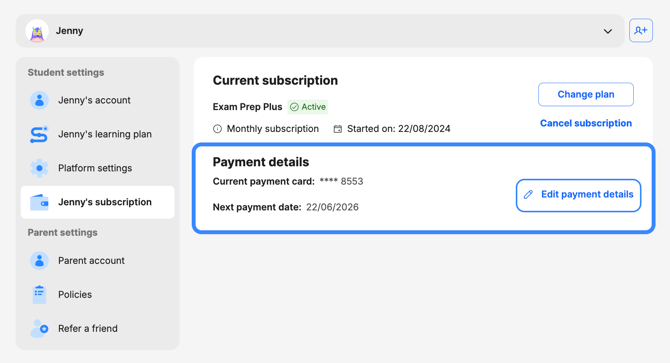Click the Parent account person icon
This screenshot has height=363, width=670.
39,261
